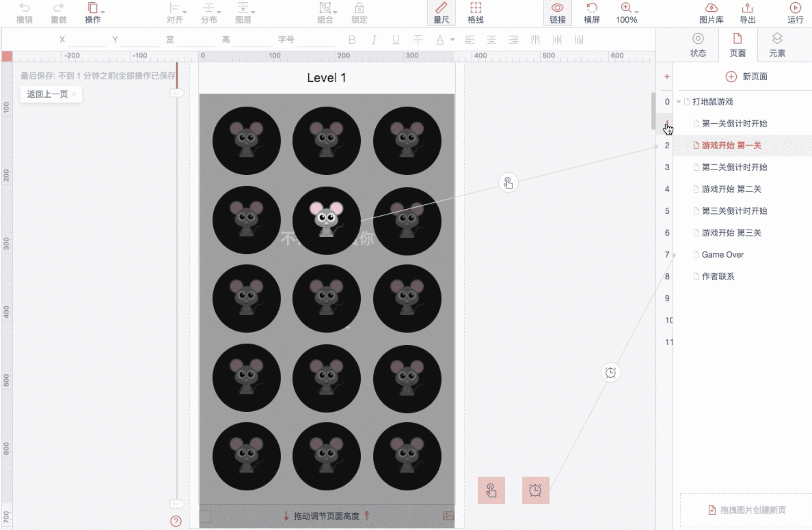Toggle the 格线 grid lines
Viewport: 812px width, 530px height.
[x=476, y=13]
